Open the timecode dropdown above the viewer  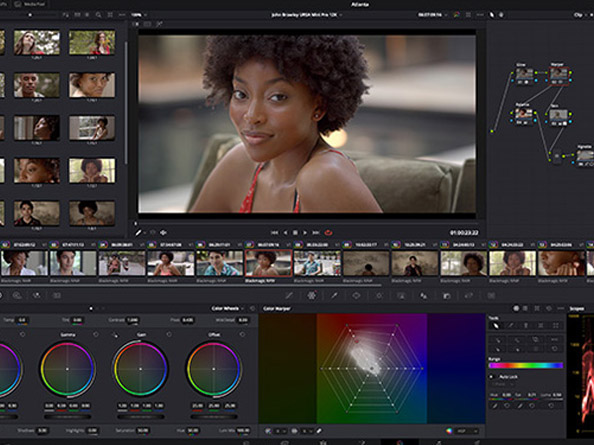click(x=433, y=15)
